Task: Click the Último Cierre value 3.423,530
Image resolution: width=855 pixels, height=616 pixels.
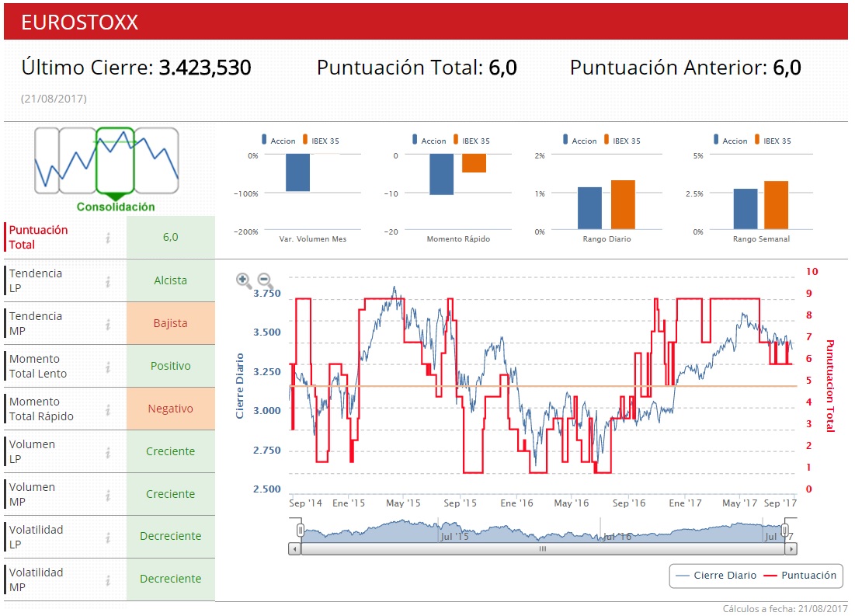Action: click(205, 68)
